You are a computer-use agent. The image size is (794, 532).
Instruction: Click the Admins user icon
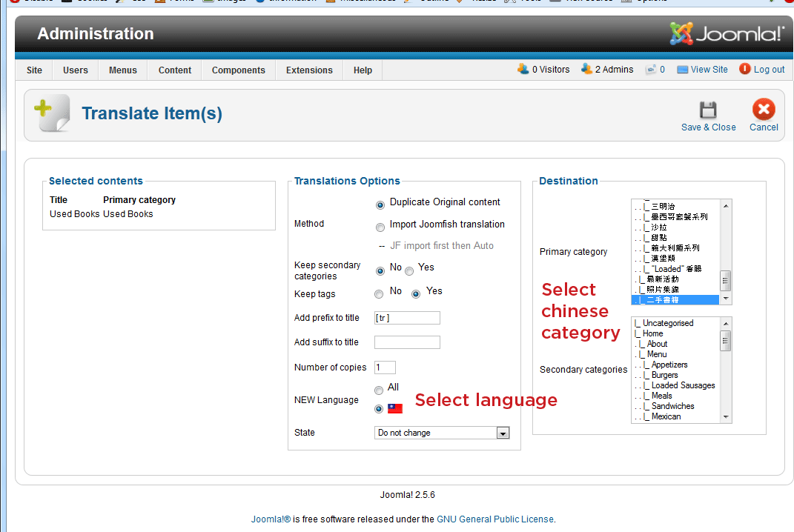point(587,69)
